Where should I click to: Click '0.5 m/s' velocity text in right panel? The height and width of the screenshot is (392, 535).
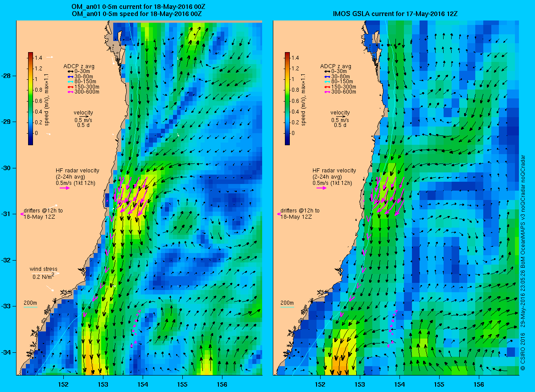click(x=340, y=120)
